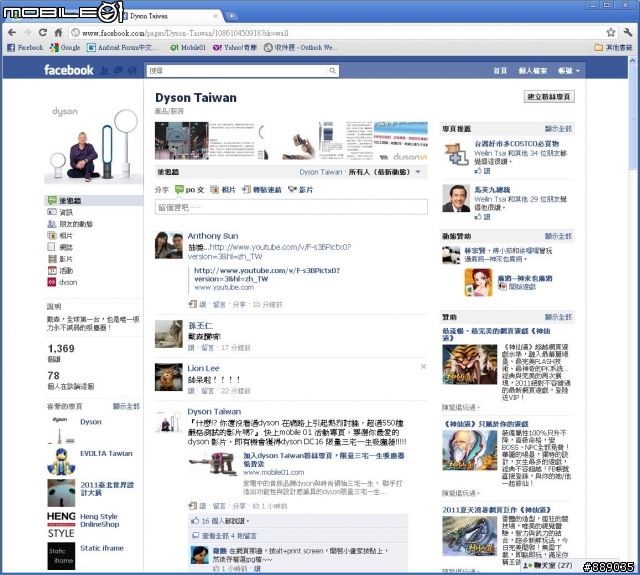Open the Mobile01 bookmark
Image resolution: width=640 pixels, height=575 pixels.
pos(188,47)
